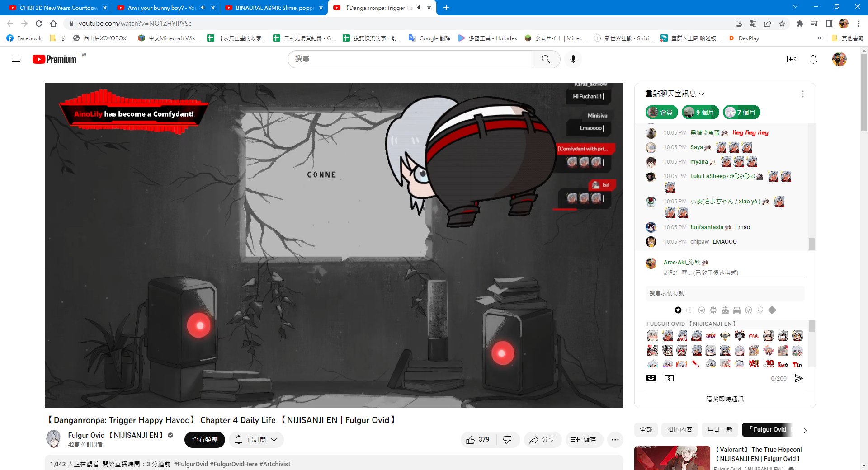The width and height of the screenshot is (868, 470).
Task: Open the 其他書籤 other bookmarks folder
Action: pyautogui.click(x=847, y=38)
